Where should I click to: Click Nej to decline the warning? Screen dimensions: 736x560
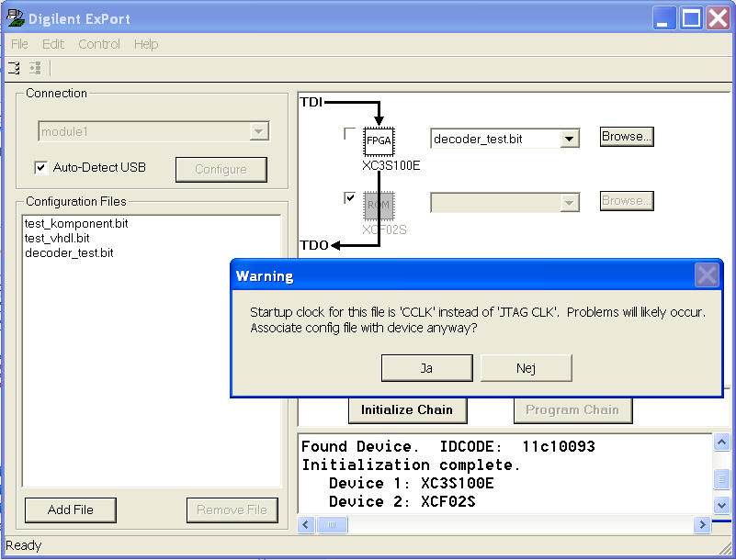pos(526,368)
